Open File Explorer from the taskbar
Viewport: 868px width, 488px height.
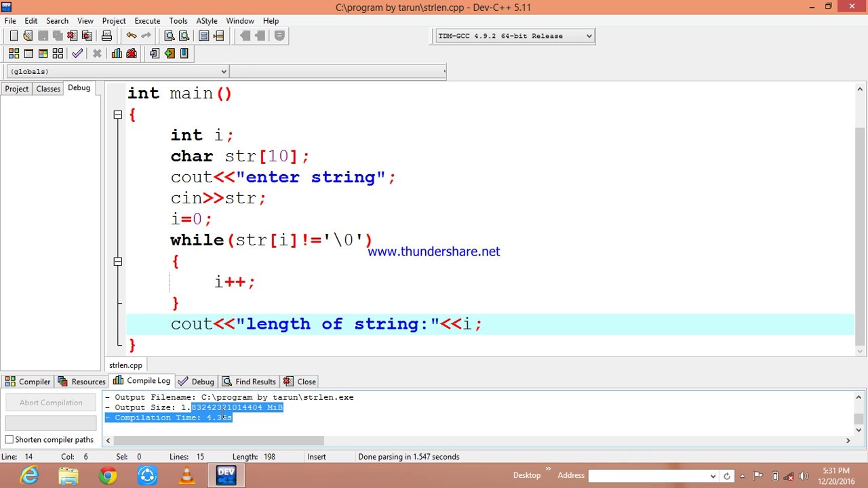coord(68,475)
